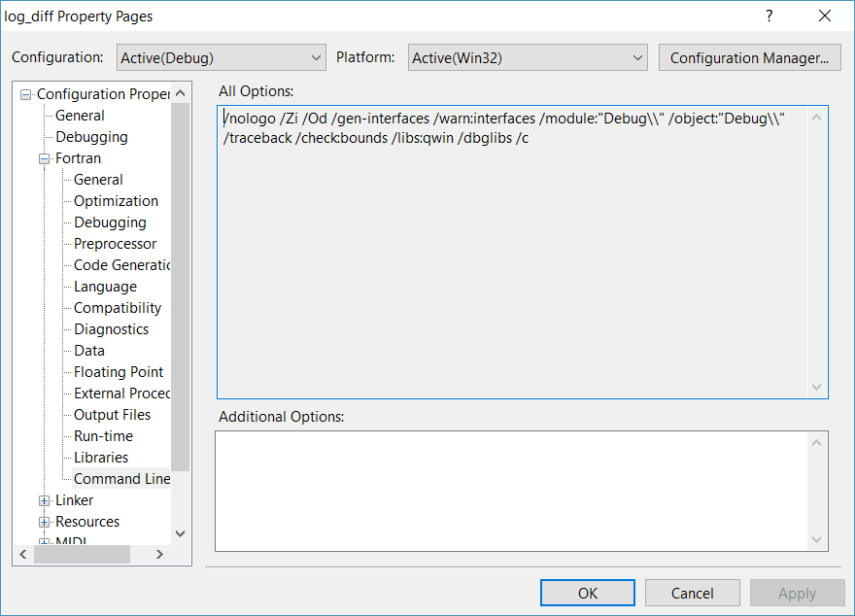
Task: Select the Compatibility page
Action: (x=118, y=307)
